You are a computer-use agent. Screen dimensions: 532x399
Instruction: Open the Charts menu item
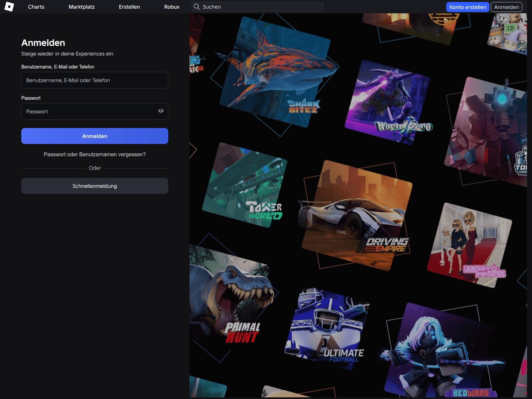[x=36, y=7]
